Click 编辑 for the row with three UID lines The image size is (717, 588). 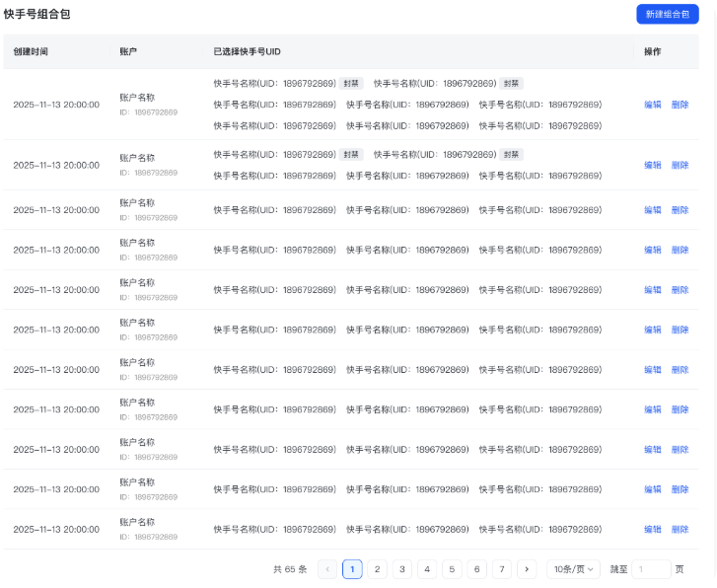pyautogui.click(x=653, y=105)
